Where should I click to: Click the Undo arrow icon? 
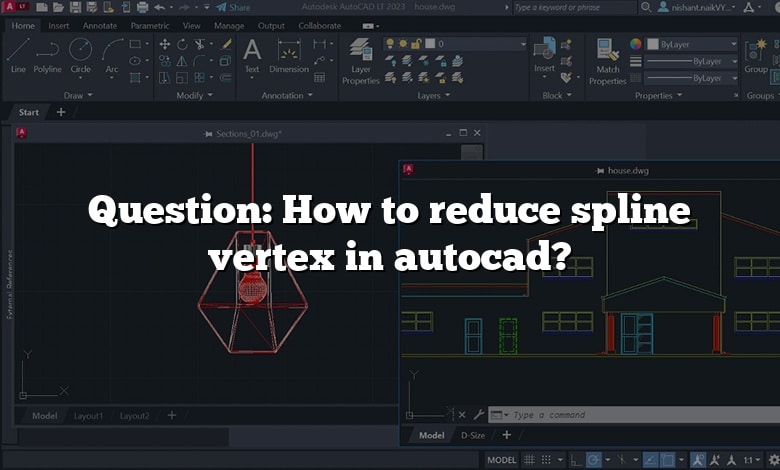pyautogui.click(x=159, y=7)
